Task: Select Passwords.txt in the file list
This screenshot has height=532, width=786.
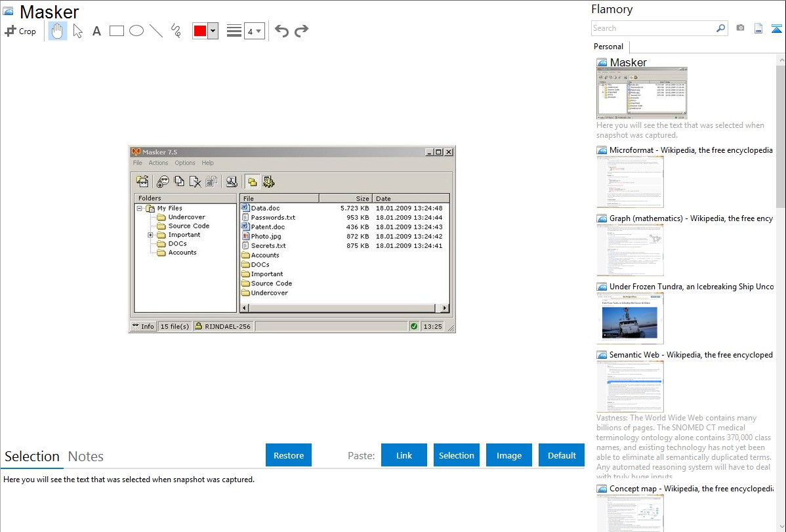Action: coord(273,218)
